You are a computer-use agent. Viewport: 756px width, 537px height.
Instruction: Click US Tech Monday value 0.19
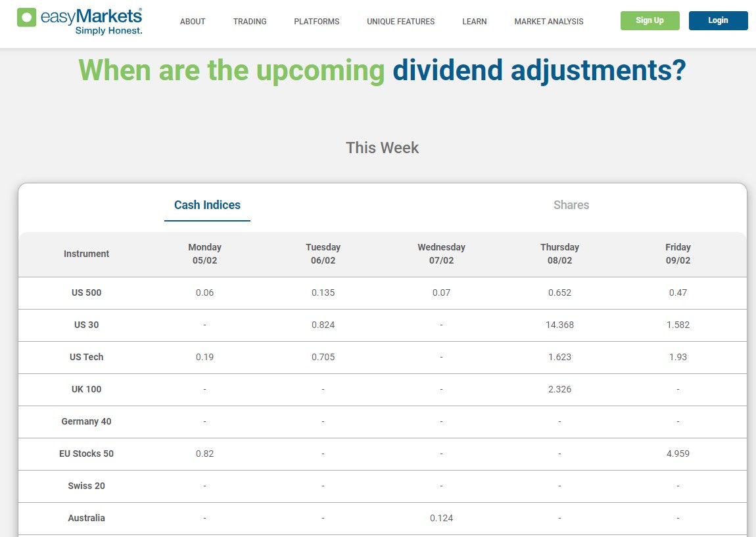tap(205, 357)
